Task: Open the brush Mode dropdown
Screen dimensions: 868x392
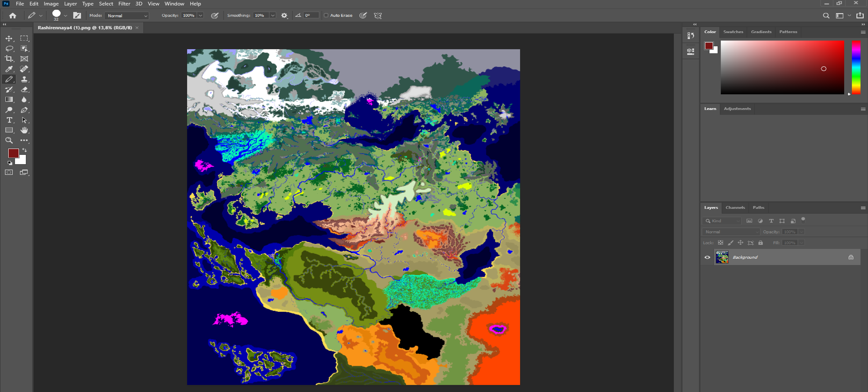Action: (127, 16)
